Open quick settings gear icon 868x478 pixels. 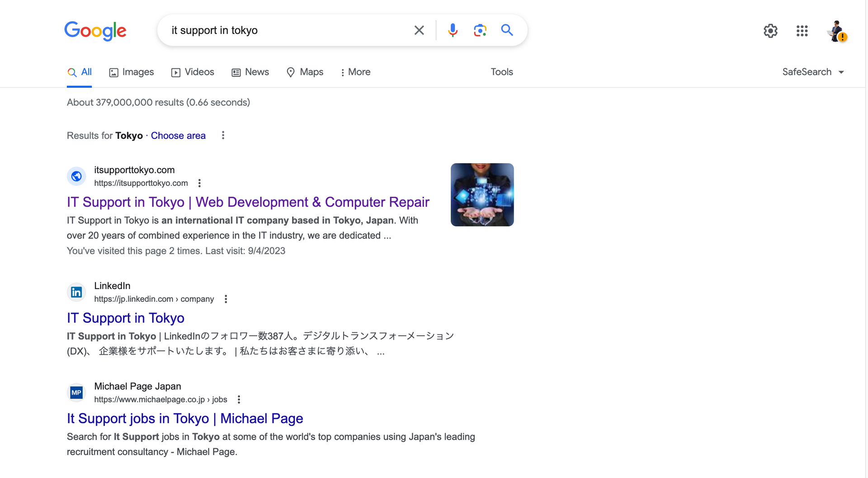[770, 31]
